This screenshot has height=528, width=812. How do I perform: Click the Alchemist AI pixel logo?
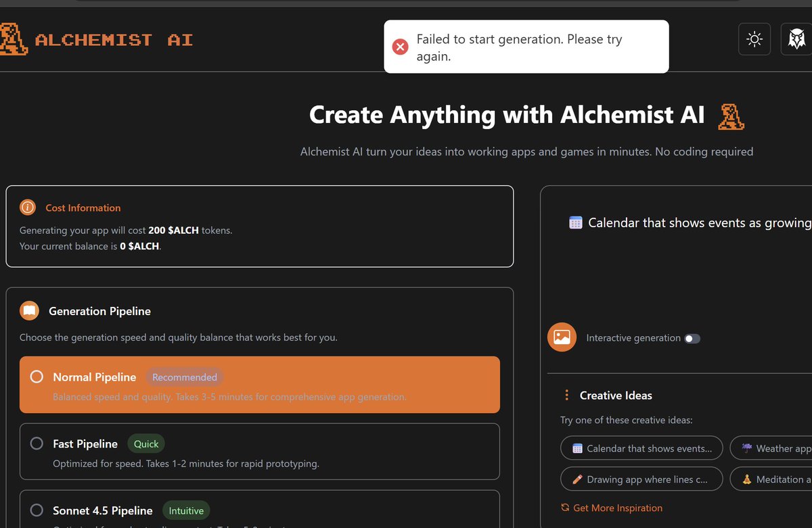point(13,39)
